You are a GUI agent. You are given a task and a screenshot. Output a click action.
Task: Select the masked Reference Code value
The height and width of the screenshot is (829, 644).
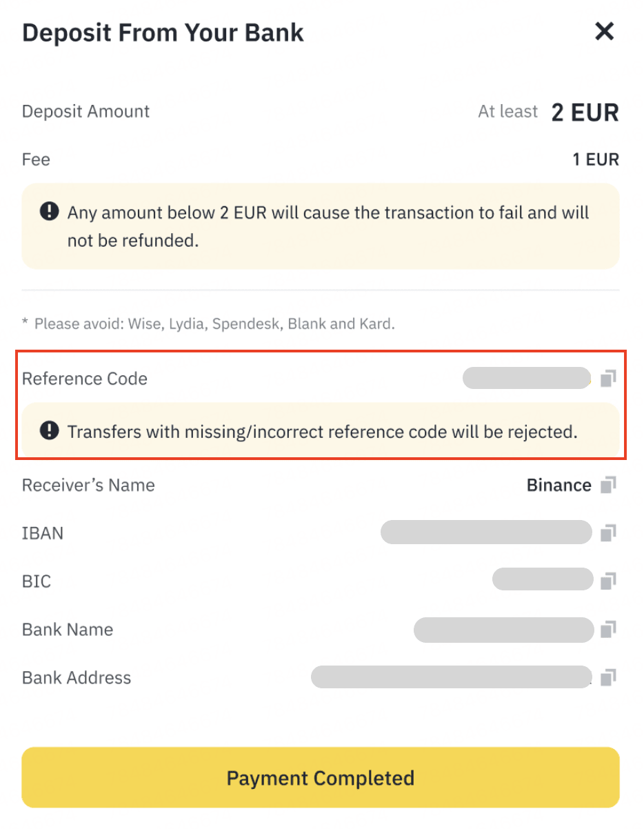point(527,379)
